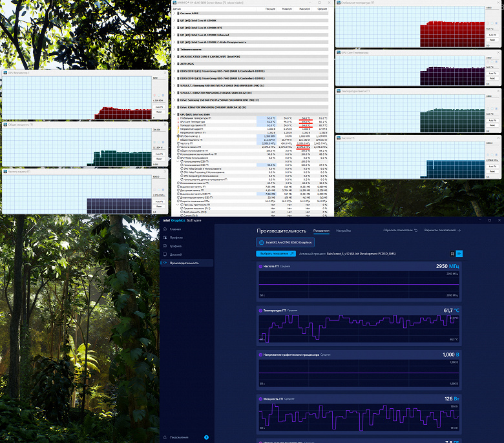Screen dimensions: 504x443
Task: Expand ACPI: ASUS sensor group
Action: click(174, 64)
